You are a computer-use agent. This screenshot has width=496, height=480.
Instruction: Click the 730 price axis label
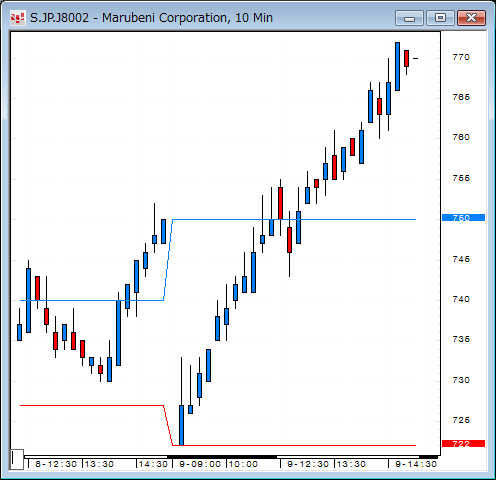pyautogui.click(x=461, y=380)
